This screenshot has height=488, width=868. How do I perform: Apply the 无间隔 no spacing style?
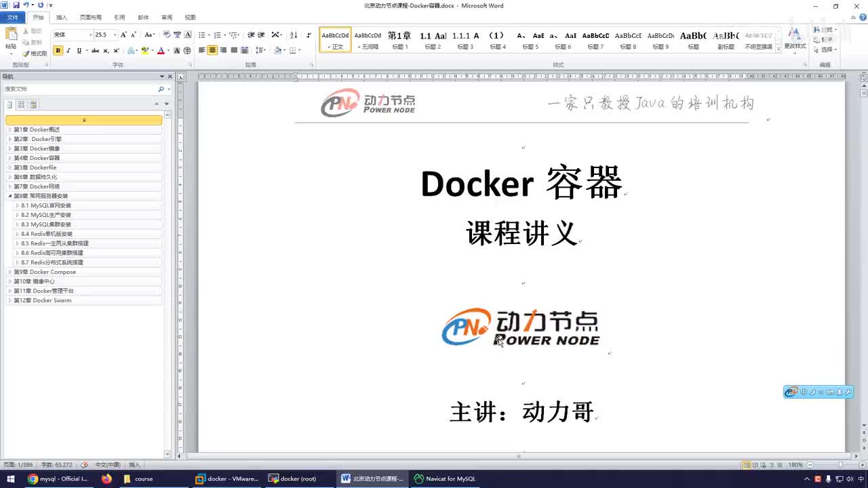pos(368,40)
